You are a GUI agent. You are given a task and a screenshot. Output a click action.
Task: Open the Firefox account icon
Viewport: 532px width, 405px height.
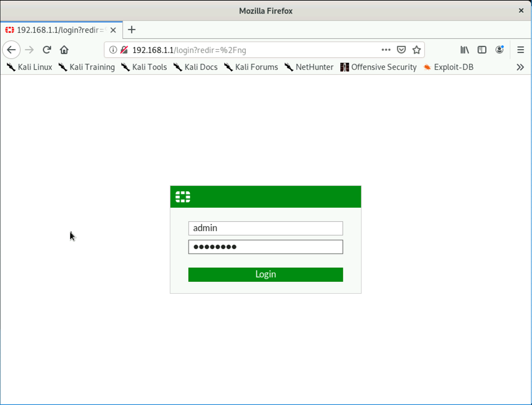click(x=499, y=50)
